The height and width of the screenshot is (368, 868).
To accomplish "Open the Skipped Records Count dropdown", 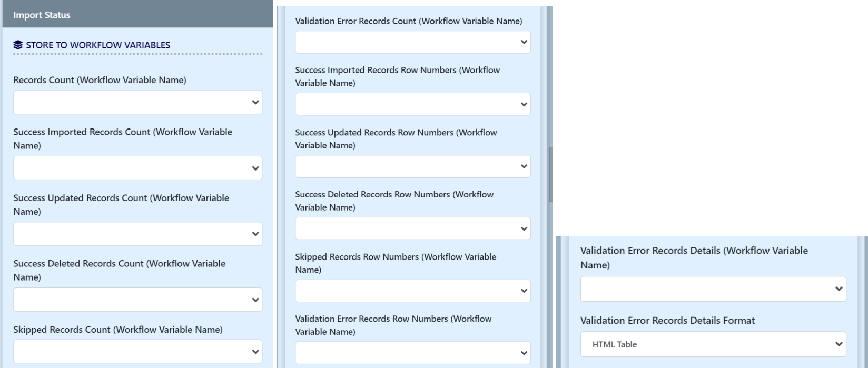I will pos(137,352).
